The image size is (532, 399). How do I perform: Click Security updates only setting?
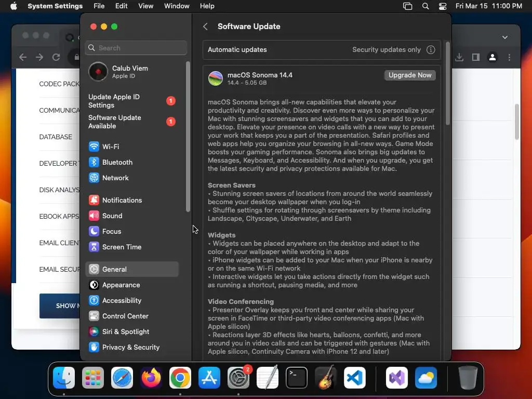(x=387, y=50)
